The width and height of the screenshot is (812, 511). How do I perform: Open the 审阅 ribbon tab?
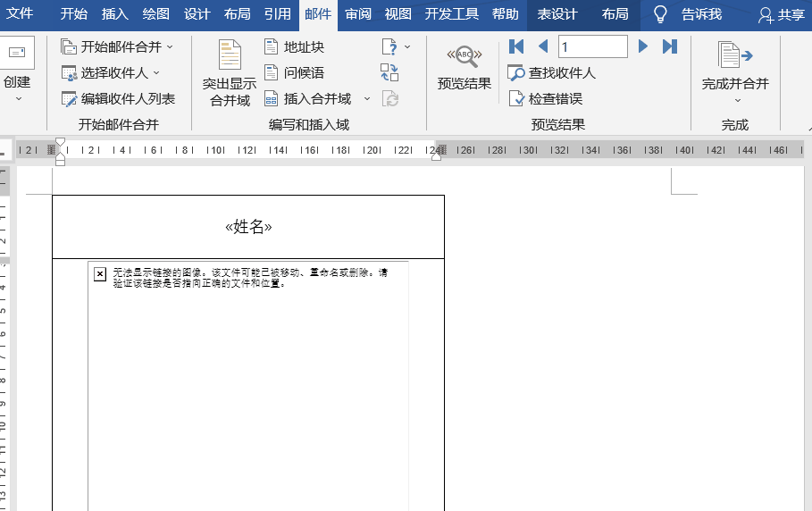tap(358, 14)
